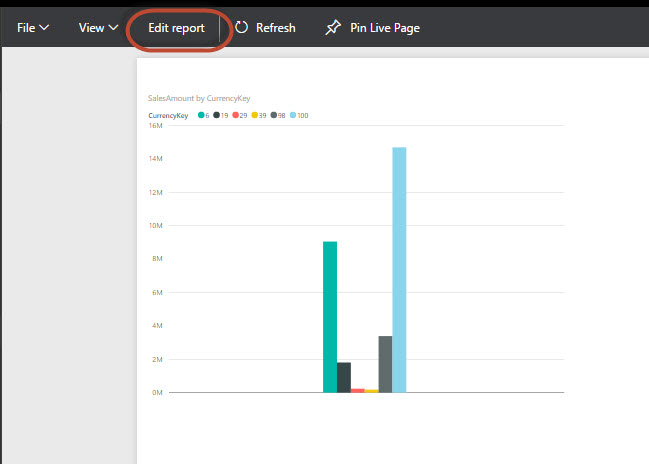Select legend swatch for CurrencyKey 29

tap(235, 116)
